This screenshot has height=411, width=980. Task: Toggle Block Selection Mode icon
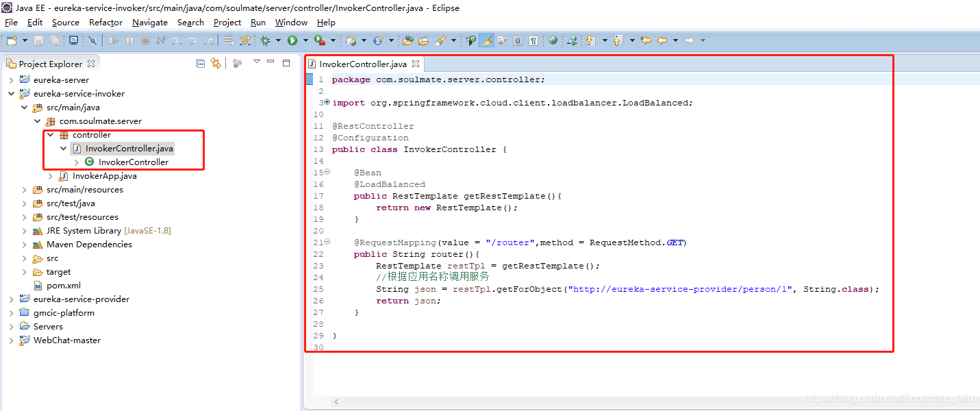click(518, 41)
